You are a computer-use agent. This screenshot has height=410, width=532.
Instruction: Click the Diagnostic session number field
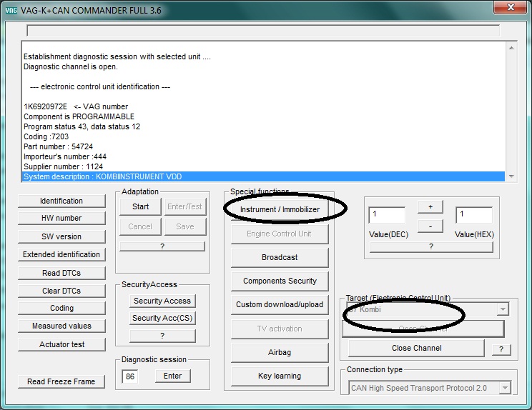point(130,376)
